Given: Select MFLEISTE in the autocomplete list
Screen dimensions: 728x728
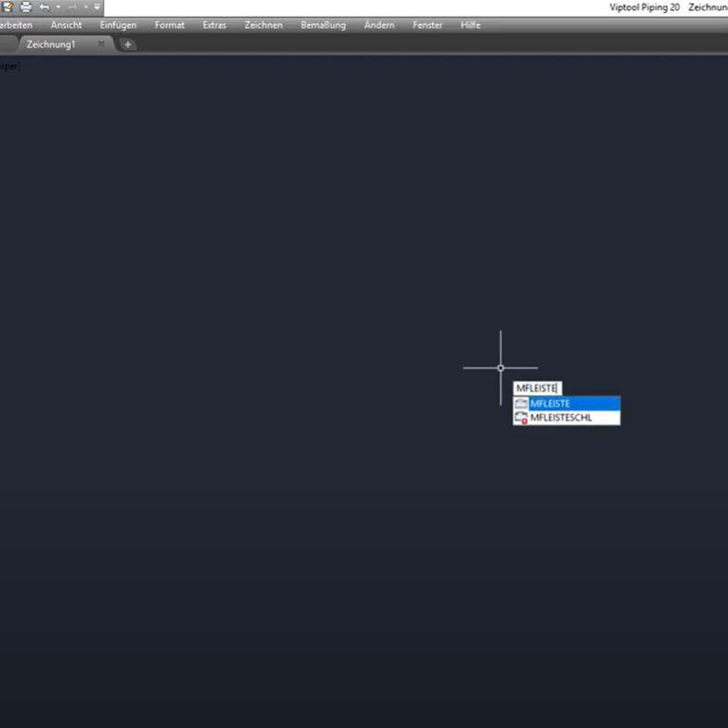Looking at the screenshot, I should (567, 403).
